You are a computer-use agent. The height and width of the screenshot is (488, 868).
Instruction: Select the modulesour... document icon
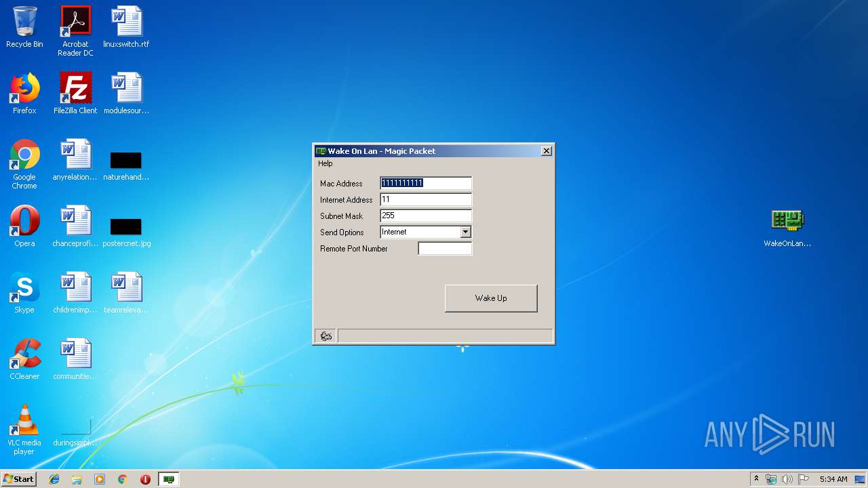click(x=126, y=94)
